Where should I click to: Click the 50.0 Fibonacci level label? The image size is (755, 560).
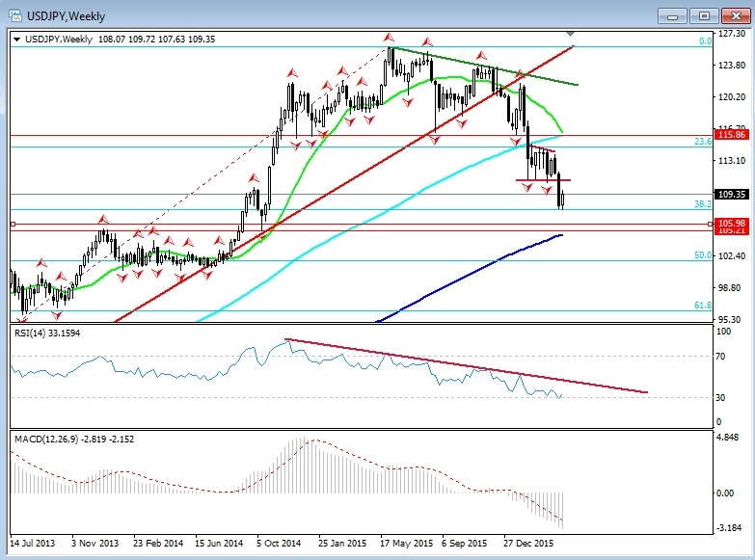tap(703, 255)
